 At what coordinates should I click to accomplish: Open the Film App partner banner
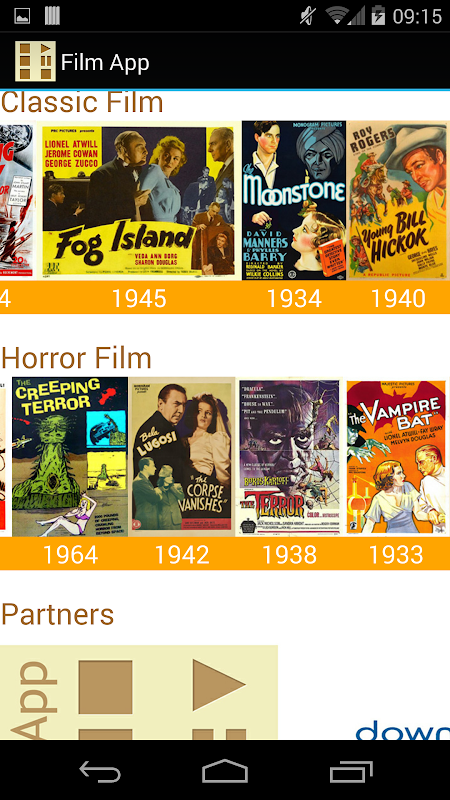[139, 692]
